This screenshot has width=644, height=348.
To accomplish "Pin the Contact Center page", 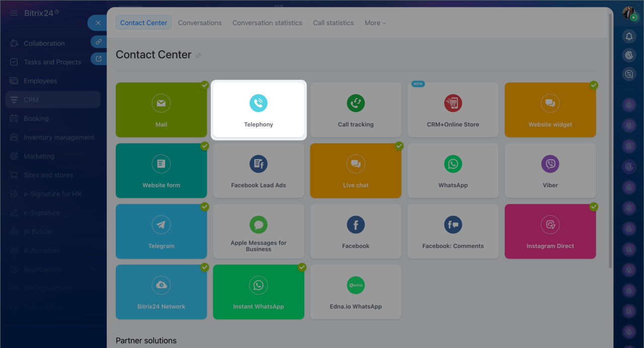I will (x=198, y=55).
